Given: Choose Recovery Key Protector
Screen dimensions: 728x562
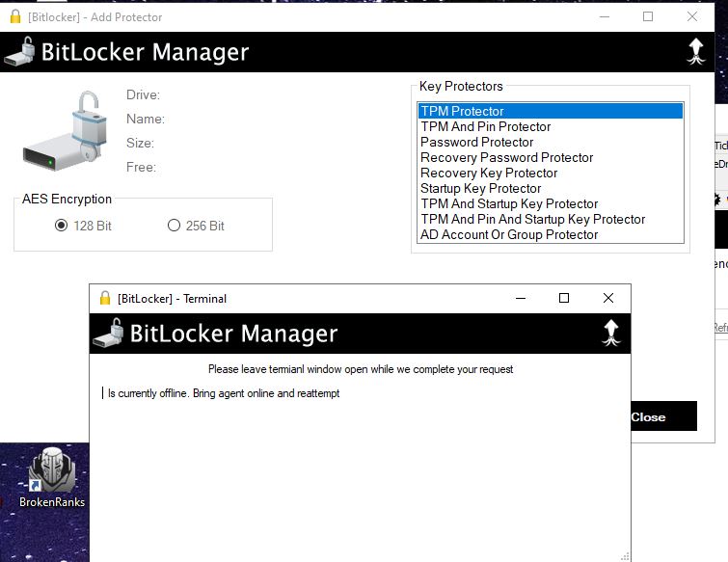Looking at the screenshot, I should point(551,173).
